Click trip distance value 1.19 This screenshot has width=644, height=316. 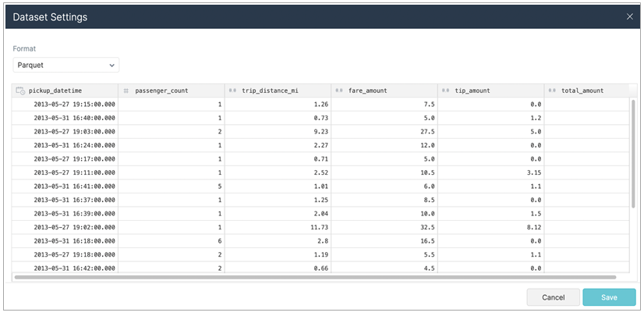point(321,254)
